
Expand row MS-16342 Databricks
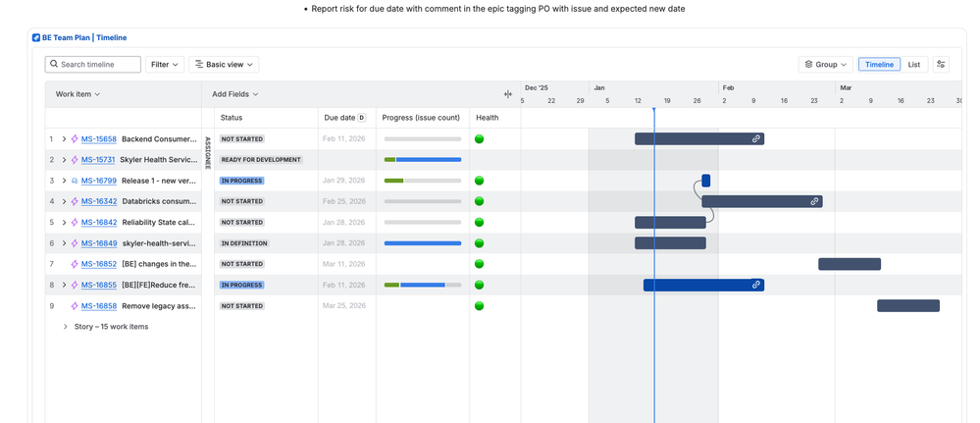(x=64, y=201)
